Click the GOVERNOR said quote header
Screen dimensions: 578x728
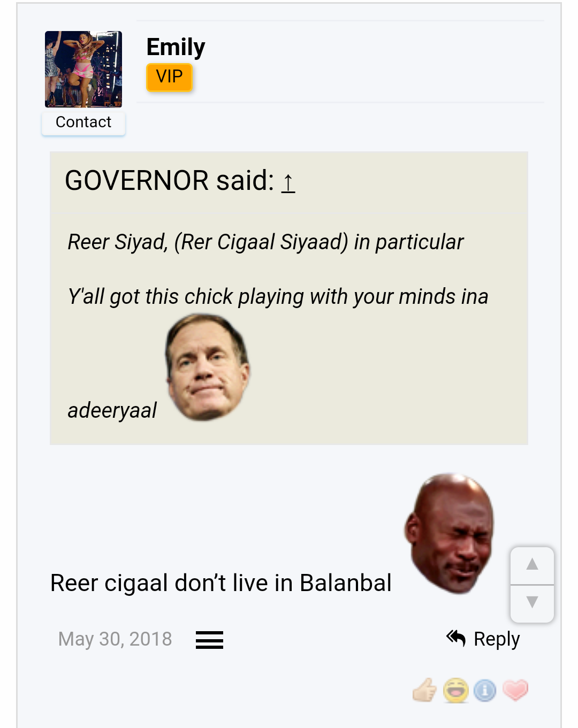(180, 181)
